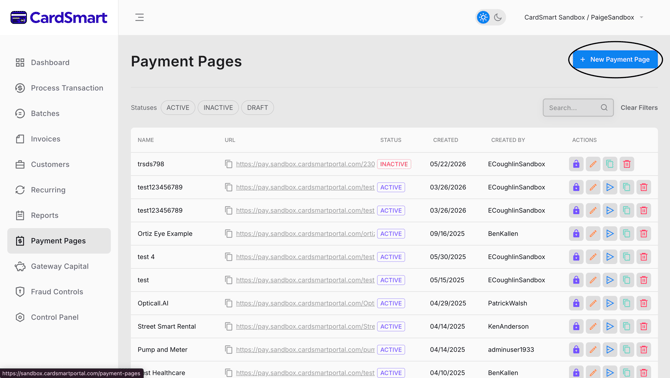The image size is (670, 378).
Task: Delete the trsds798 payment page
Action: [626, 164]
